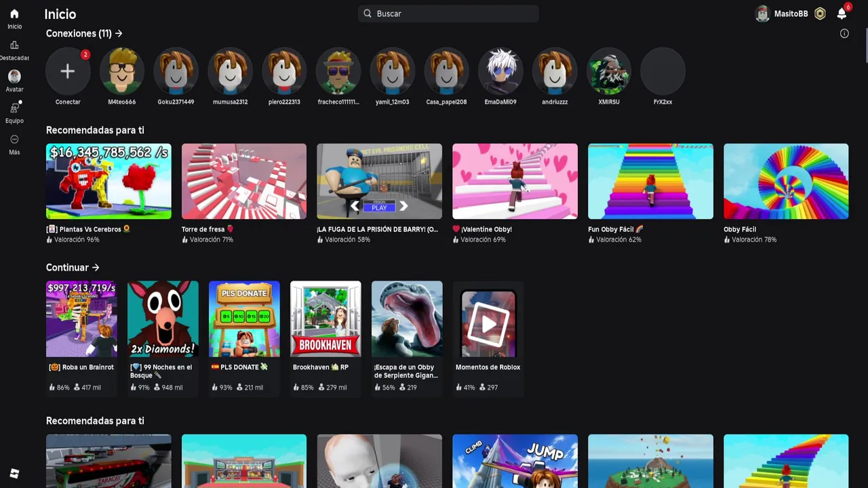Screen dimensions: 868x488
Task: Click the Conectar plus button
Action: point(68,70)
